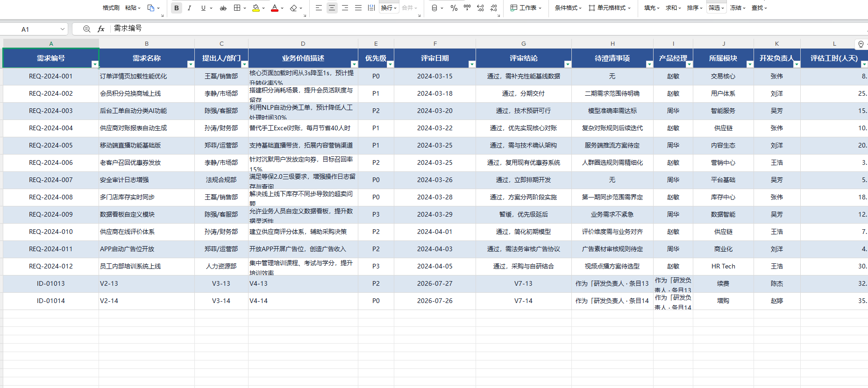
Task: Select cell 暂缓，优先级延后
Action: (524, 214)
